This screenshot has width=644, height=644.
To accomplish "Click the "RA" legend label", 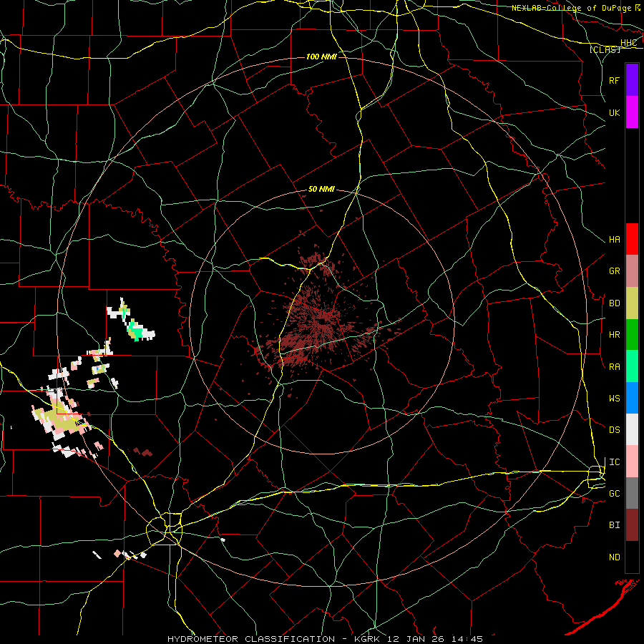I will [x=614, y=367].
